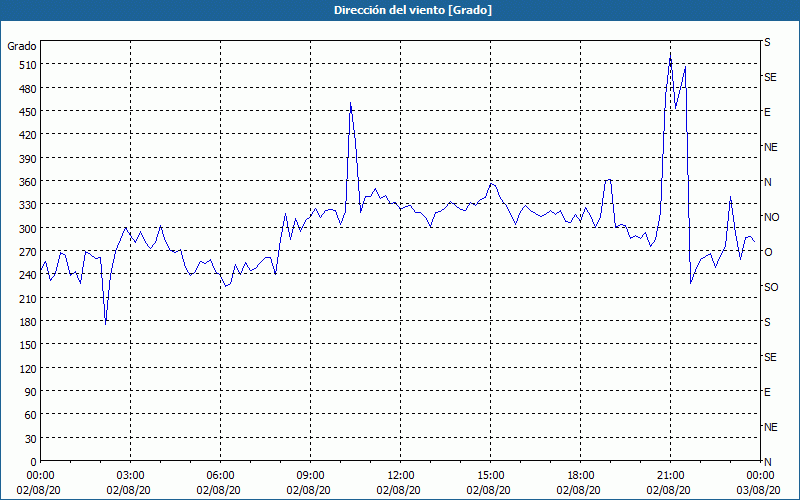The width and height of the screenshot is (800, 500).
Task: Click the "N" compass label level with 0
Action: [768, 462]
